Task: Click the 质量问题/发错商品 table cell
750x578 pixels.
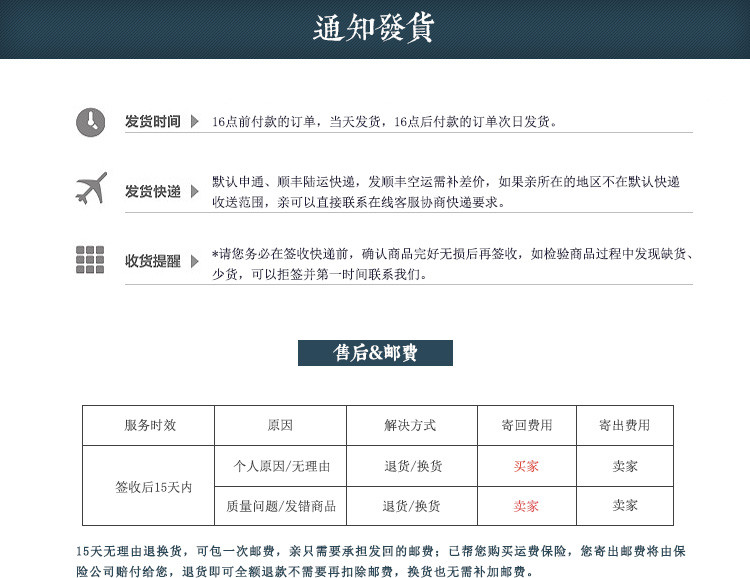Action: (280, 506)
